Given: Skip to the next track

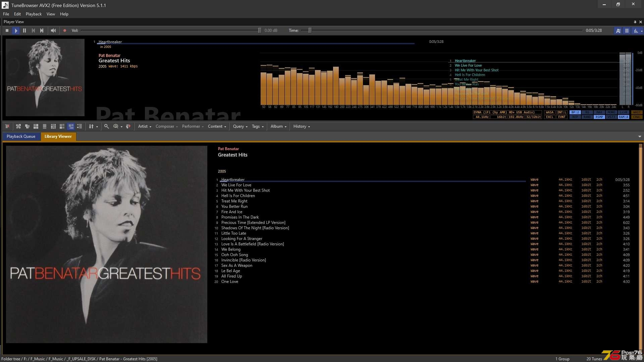Looking at the screenshot, I should [42, 31].
